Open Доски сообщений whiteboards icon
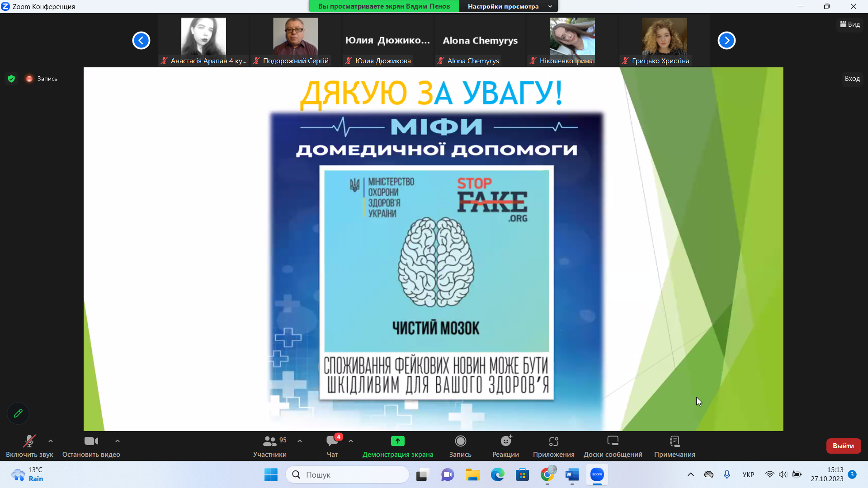The height and width of the screenshot is (488, 868). [x=613, y=441]
